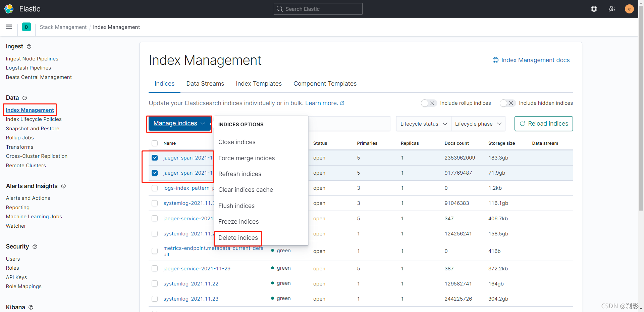Uncheck the first jaeger-span row checkbox
Screen dimensions: 644x312
click(155, 158)
